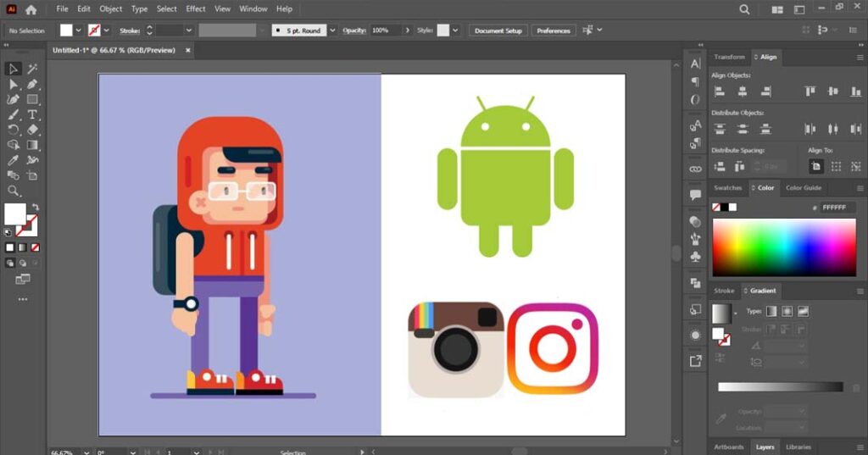Choose Radial Gradient type
The width and height of the screenshot is (868, 455).
787,312
